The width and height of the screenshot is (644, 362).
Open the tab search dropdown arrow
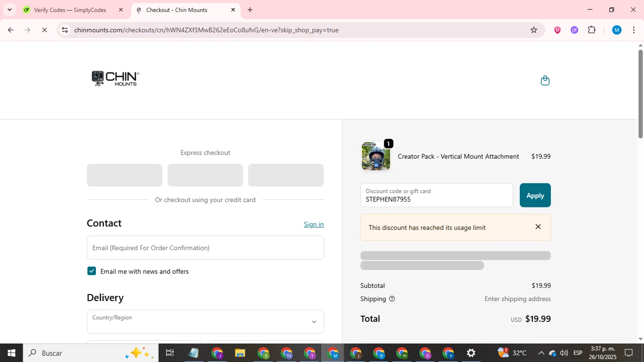pyautogui.click(x=9, y=10)
